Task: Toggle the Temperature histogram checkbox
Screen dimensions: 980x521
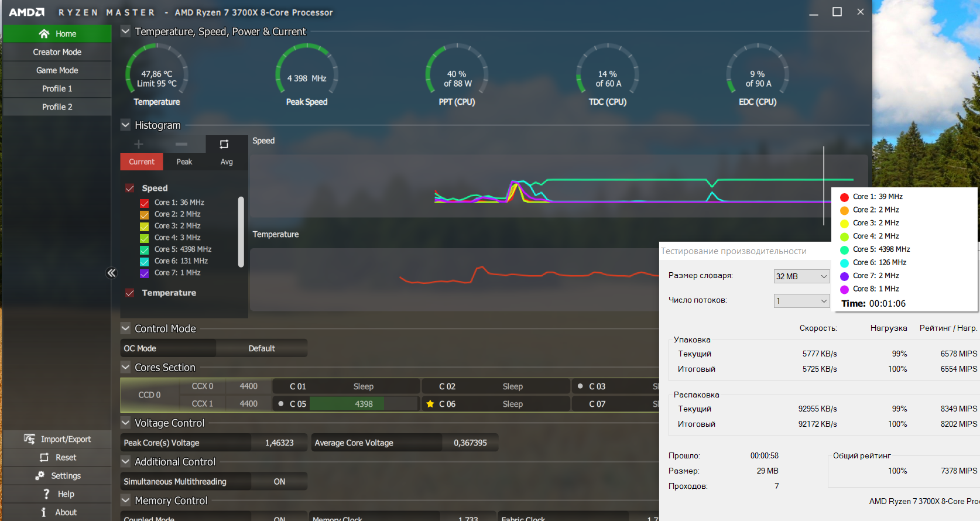Action: coord(130,293)
